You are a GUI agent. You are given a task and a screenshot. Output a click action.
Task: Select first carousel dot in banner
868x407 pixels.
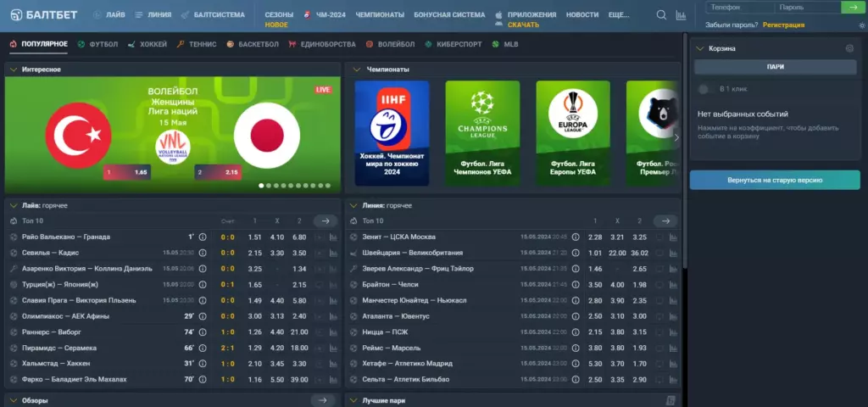pos(261,186)
